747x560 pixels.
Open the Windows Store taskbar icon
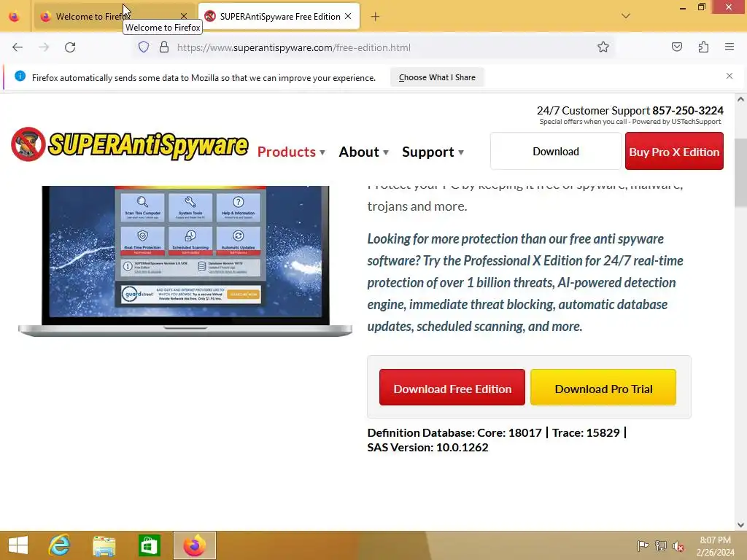149,545
